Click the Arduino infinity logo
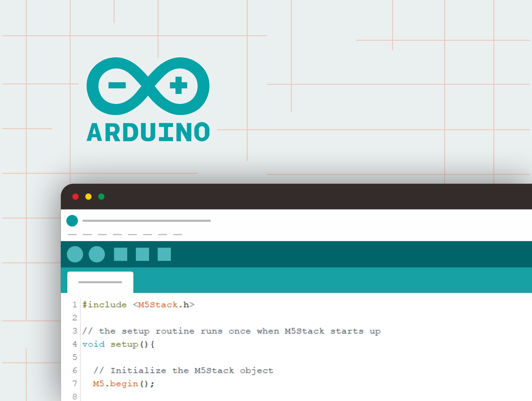Screen dimensions: 532x401 coord(148,86)
